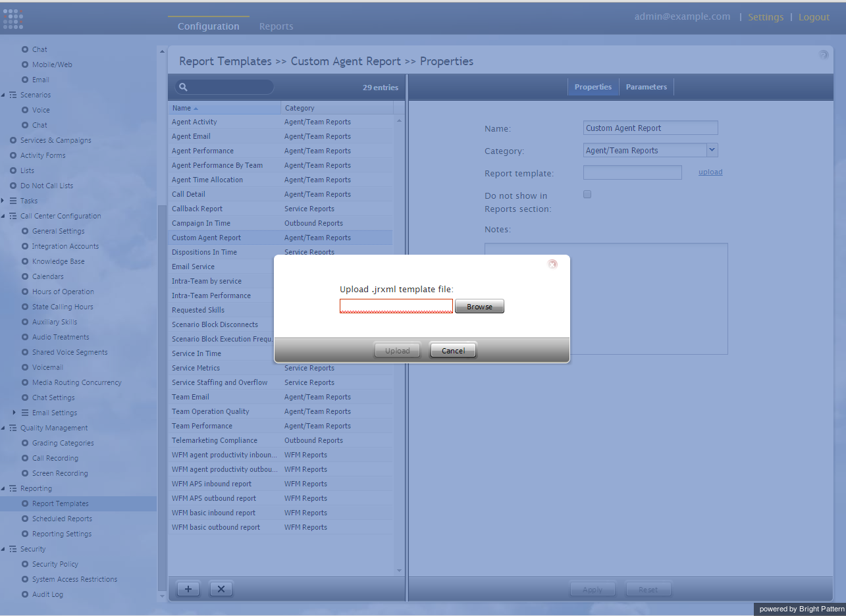
Task: Switch to the Reports tab
Action: coord(276,26)
